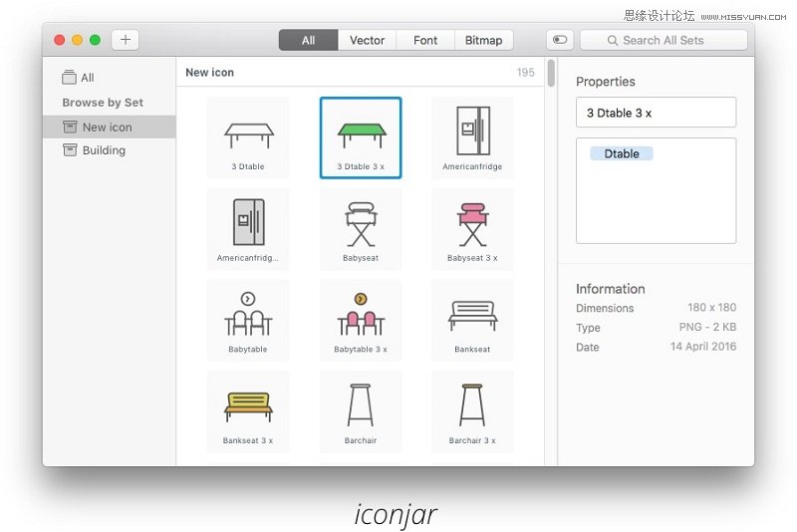Click the plus button to add set

point(126,40)
